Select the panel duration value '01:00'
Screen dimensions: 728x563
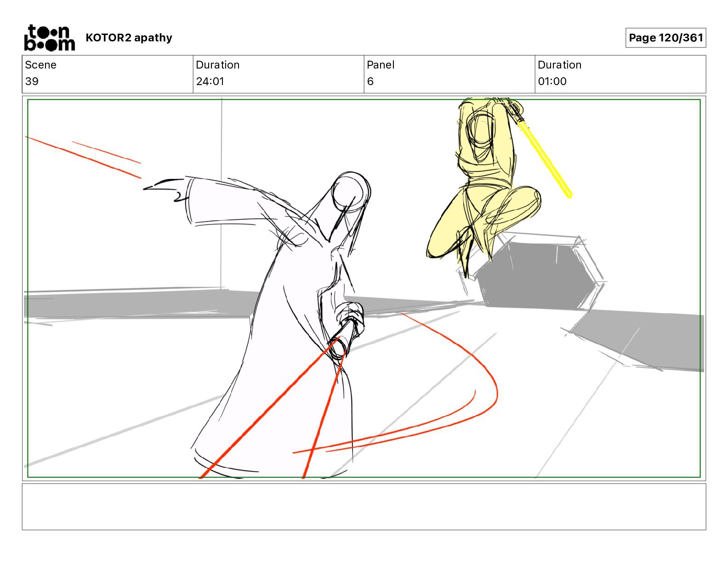(x=552, y=81)
